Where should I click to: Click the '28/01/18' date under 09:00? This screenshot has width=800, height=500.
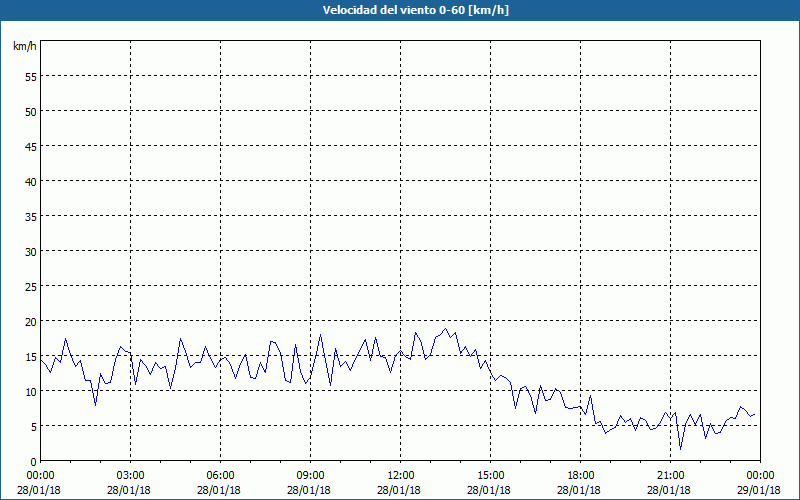[x=309, y=490]
